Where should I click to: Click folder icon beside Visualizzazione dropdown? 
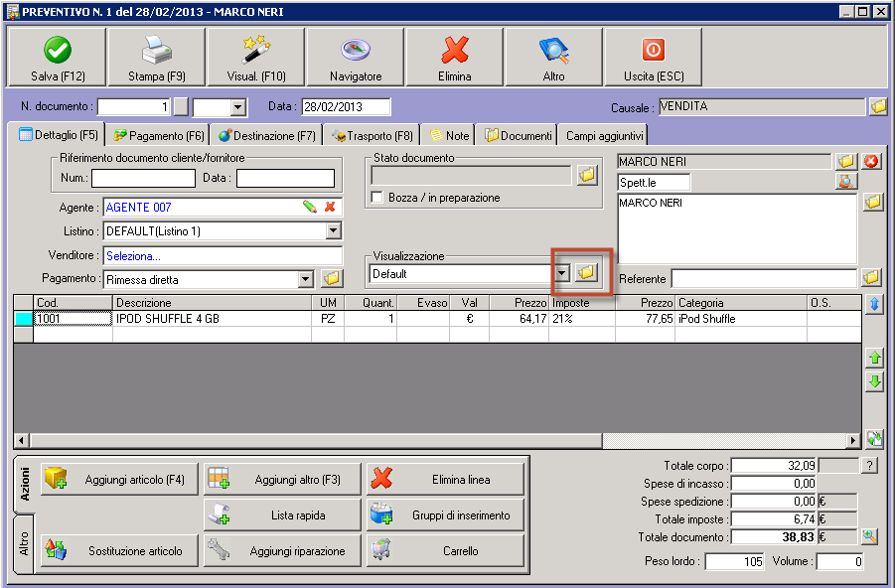pyautogui.click(x=586, y=273)
